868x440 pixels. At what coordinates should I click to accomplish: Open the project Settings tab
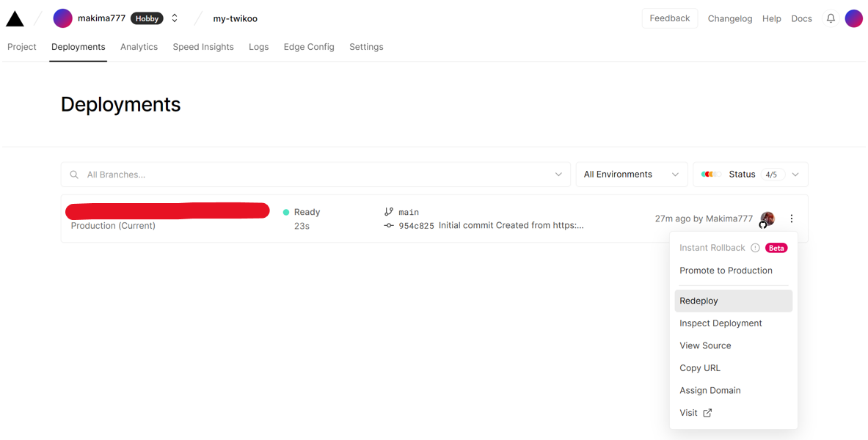pyautogui.click(x=366, y=47)
